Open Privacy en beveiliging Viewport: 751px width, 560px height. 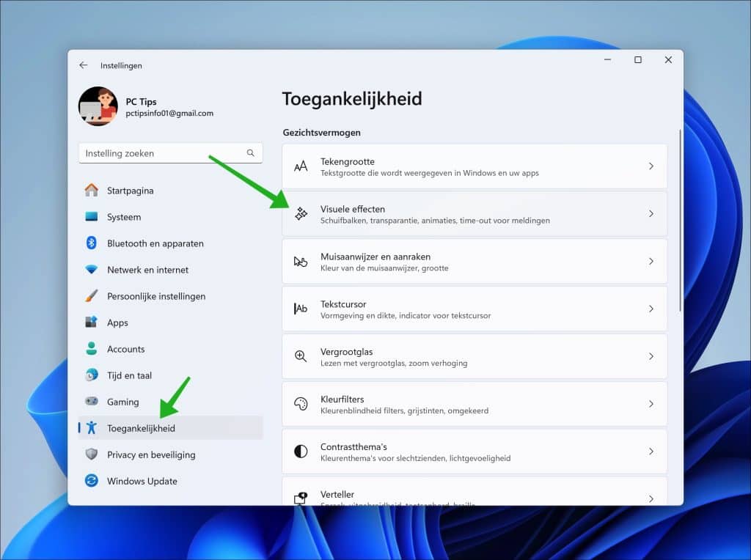point(170,454)
